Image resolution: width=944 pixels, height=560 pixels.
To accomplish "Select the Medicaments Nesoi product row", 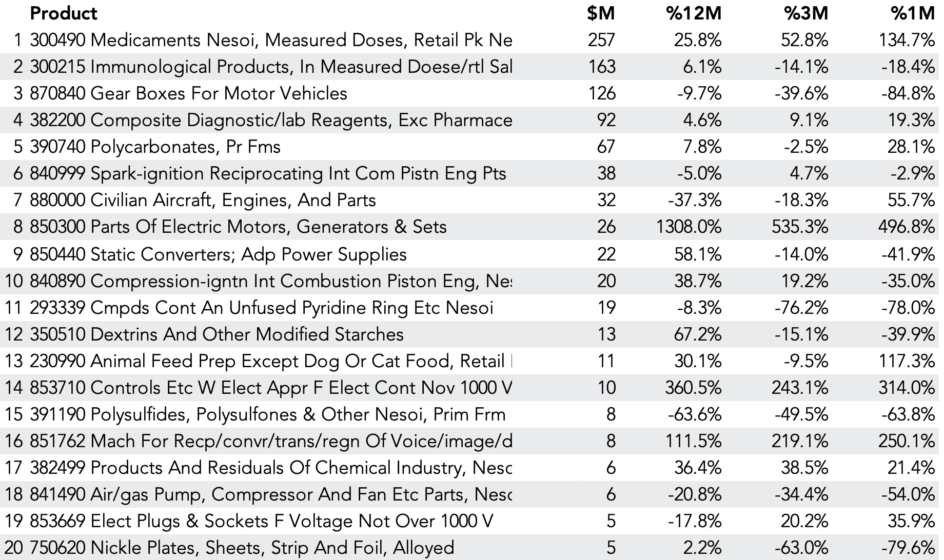I will point(271,40).
